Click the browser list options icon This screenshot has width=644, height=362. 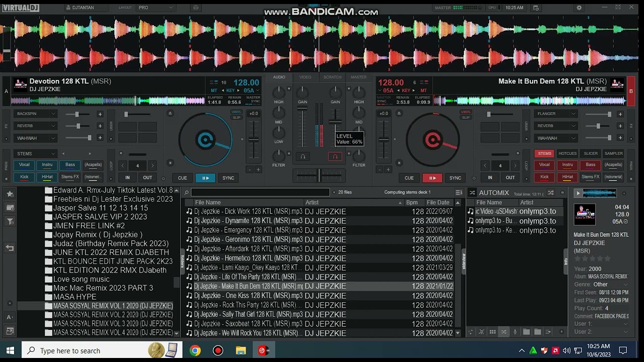point(458,193)
